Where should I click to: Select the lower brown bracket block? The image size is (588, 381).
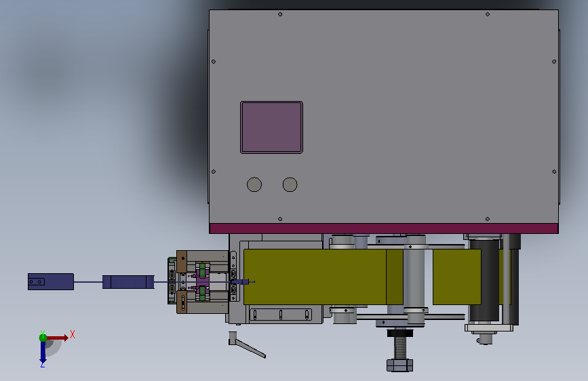coord(182,302)
